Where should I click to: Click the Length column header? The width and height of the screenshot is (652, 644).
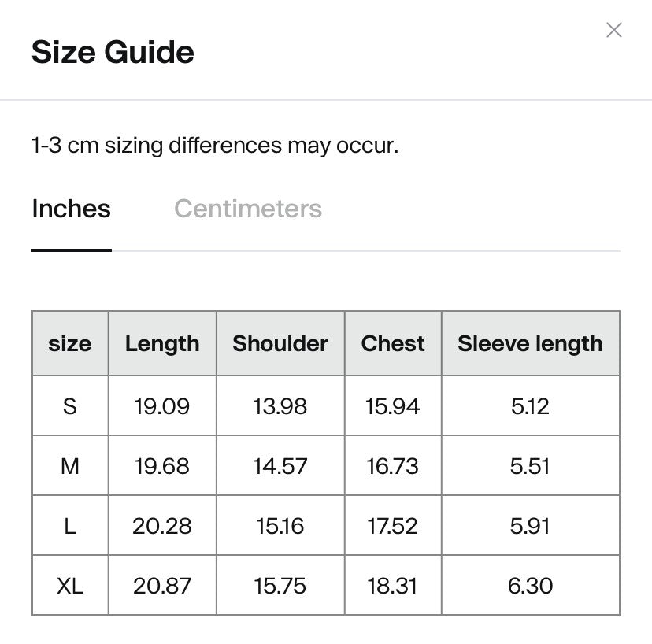pyautogui.click(x=162, y=343)
